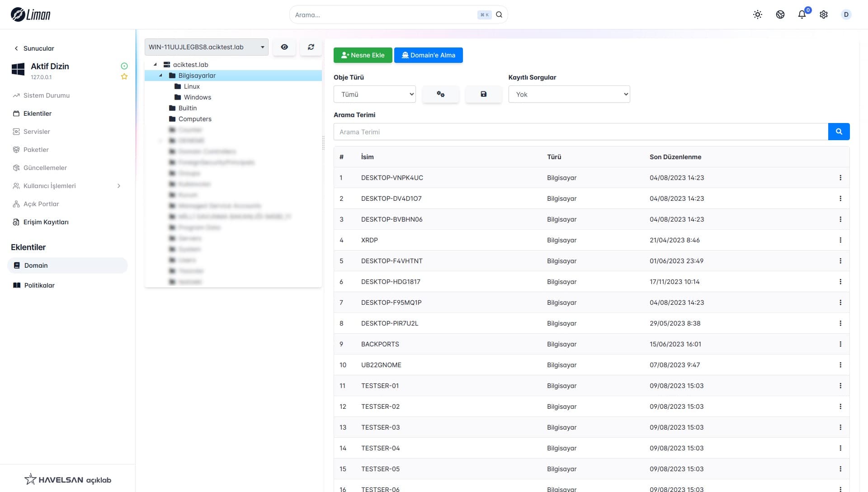This screenshot has width=868, height=492.
Task: Focus the Arama Terimi input field
Action: click(x=580, y=132)
